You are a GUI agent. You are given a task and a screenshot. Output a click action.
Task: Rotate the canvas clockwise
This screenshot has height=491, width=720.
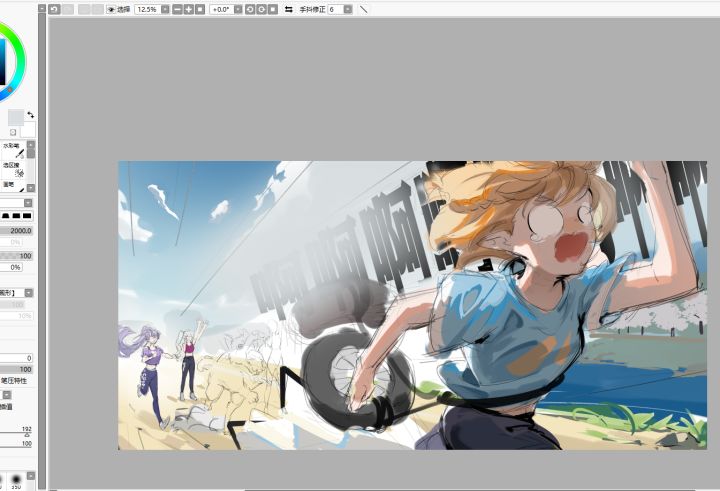point(261,9)
